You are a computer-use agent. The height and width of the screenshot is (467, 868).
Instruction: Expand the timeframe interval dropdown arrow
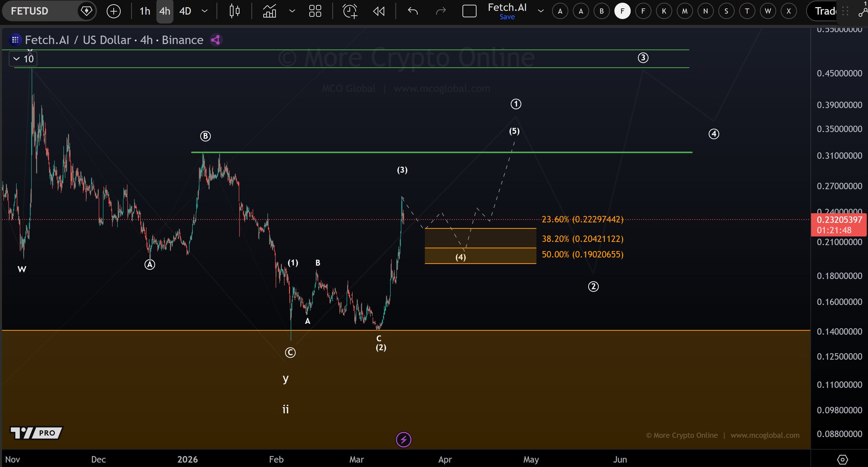[205, 11]
